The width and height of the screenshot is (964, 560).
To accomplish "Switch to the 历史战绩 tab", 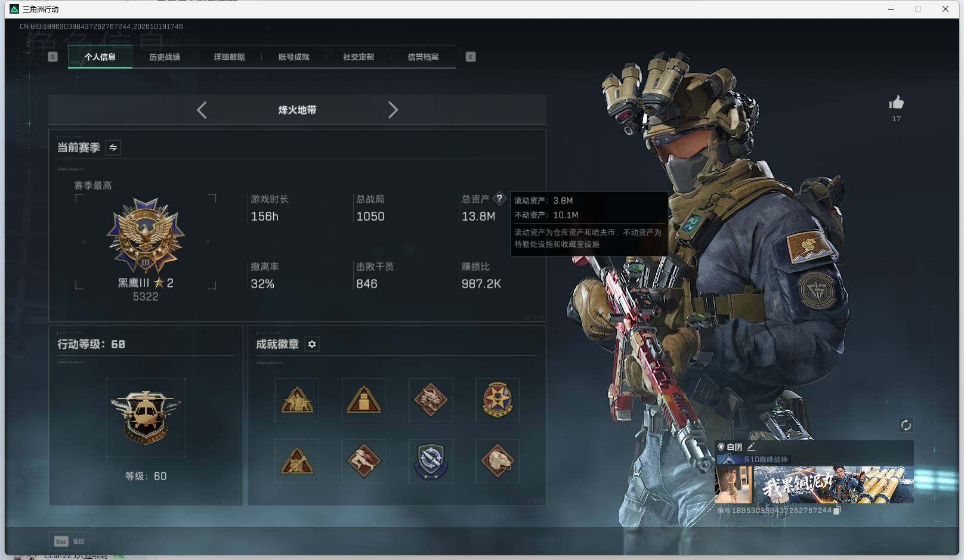I will point(165,57).
